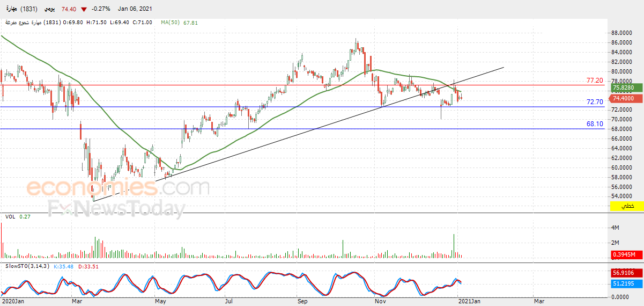644x306 pixels.
Task: Select the VOL indicator legend label
Action: tap(10, 216)
